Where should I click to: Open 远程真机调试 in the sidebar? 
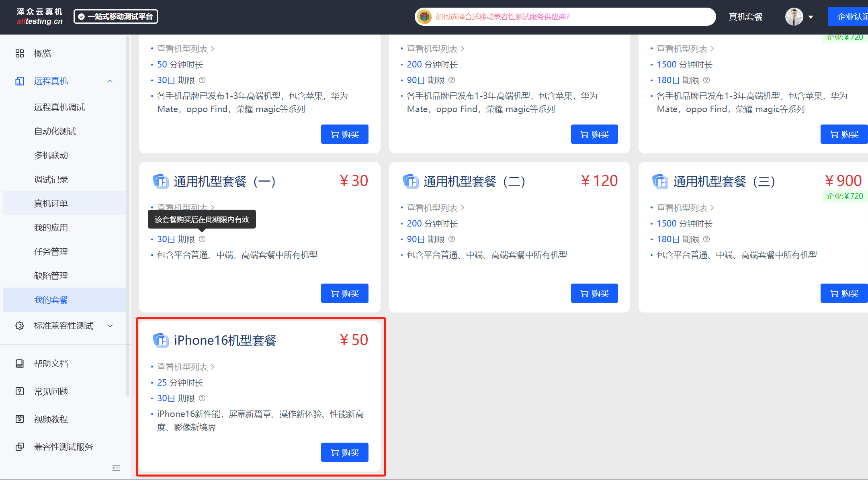click(x=59, y=107)
